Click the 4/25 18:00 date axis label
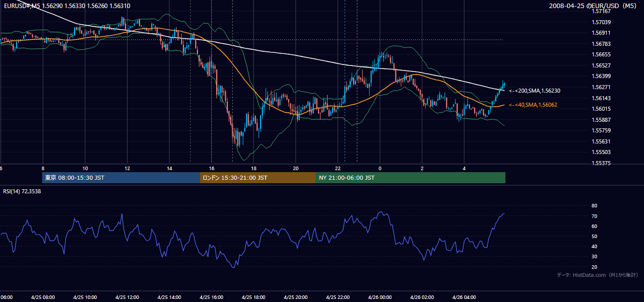The width and height of the screenshot is (644, 302). (x=253, y=297)
